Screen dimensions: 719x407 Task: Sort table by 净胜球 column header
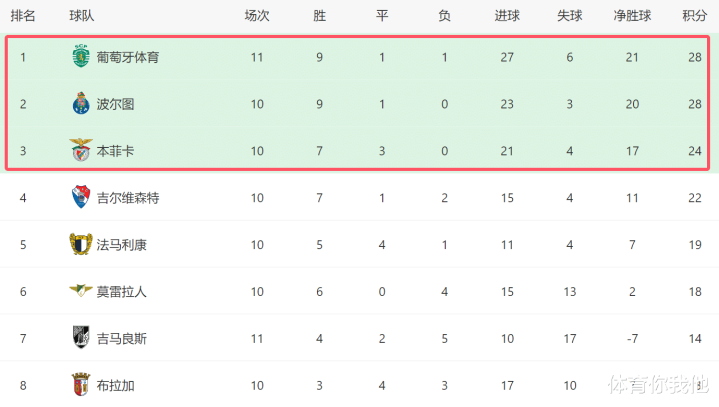point(632,16)
